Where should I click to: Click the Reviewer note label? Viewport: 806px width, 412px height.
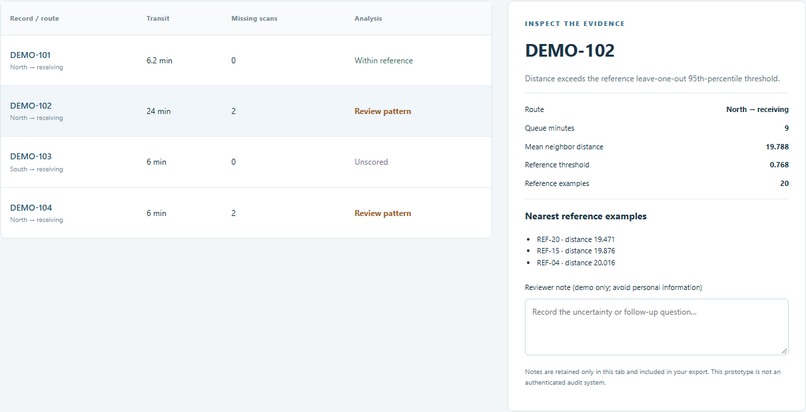(x=613, y=287)
